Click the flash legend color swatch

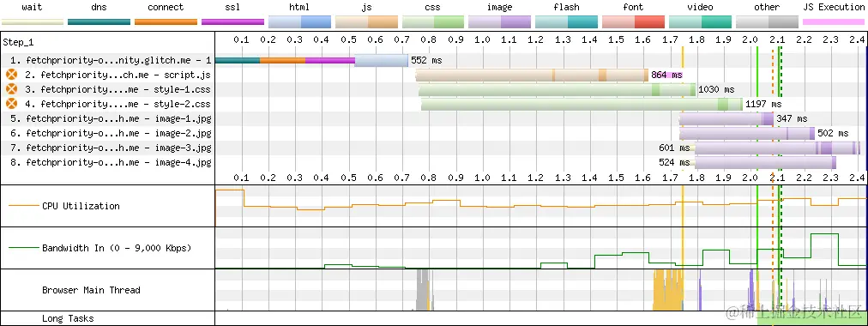click(567, 22)
